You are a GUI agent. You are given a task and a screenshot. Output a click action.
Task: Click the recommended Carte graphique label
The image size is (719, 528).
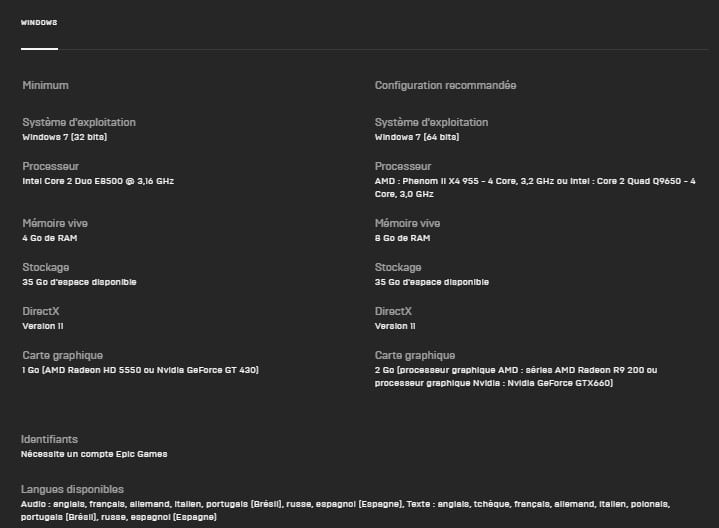[415, 356]
